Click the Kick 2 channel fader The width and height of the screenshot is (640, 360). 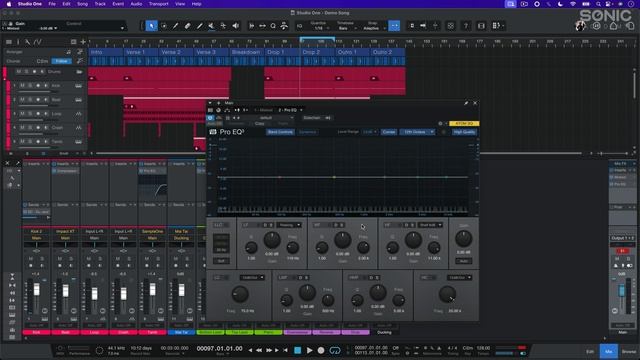click(x=37, y=289)
